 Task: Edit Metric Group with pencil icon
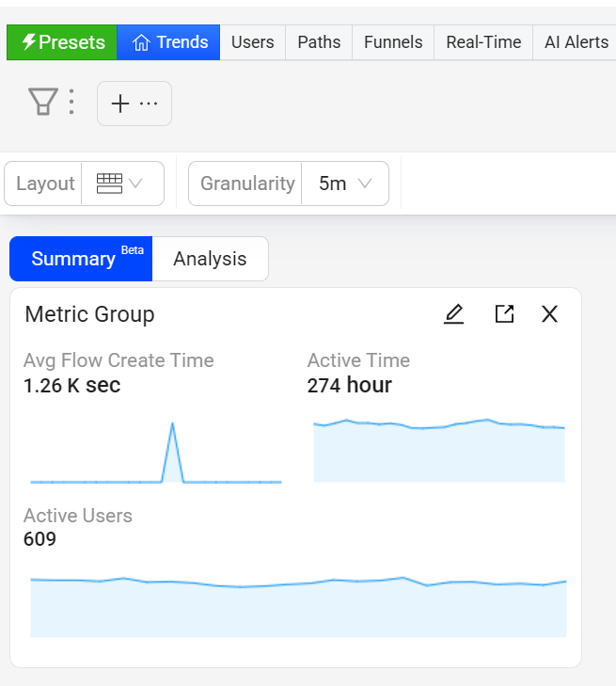pos(454,314)
